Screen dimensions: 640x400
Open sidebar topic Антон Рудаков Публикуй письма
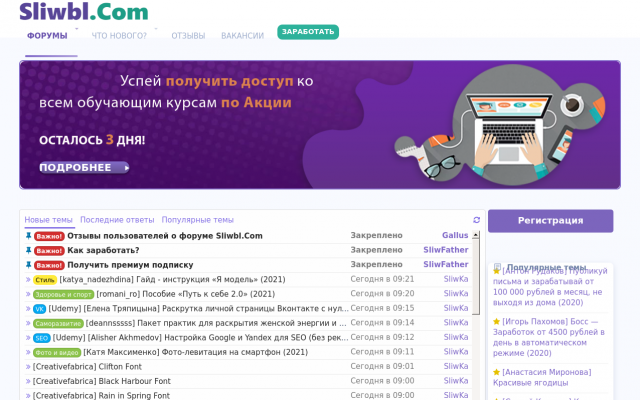click(550, 287)
